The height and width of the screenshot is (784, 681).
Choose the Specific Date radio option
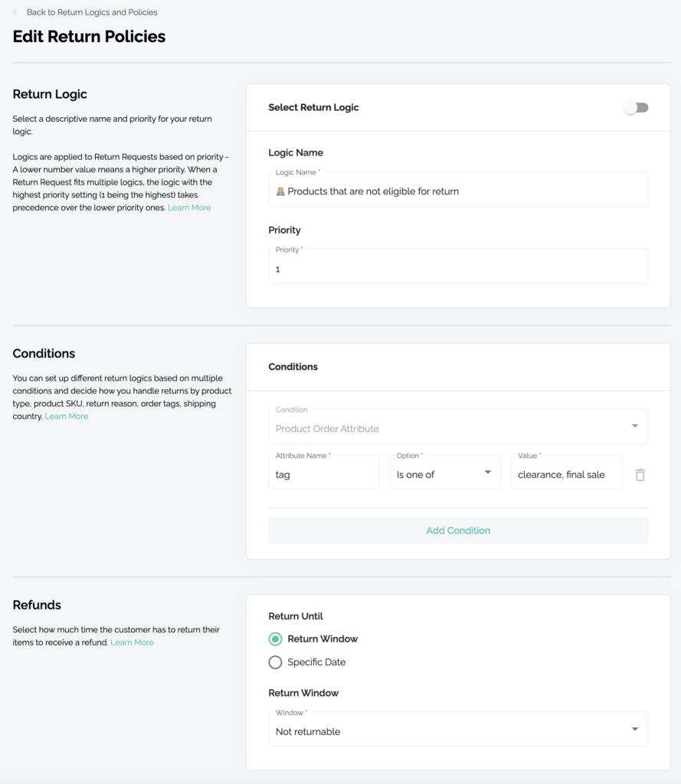coord(275,662)
